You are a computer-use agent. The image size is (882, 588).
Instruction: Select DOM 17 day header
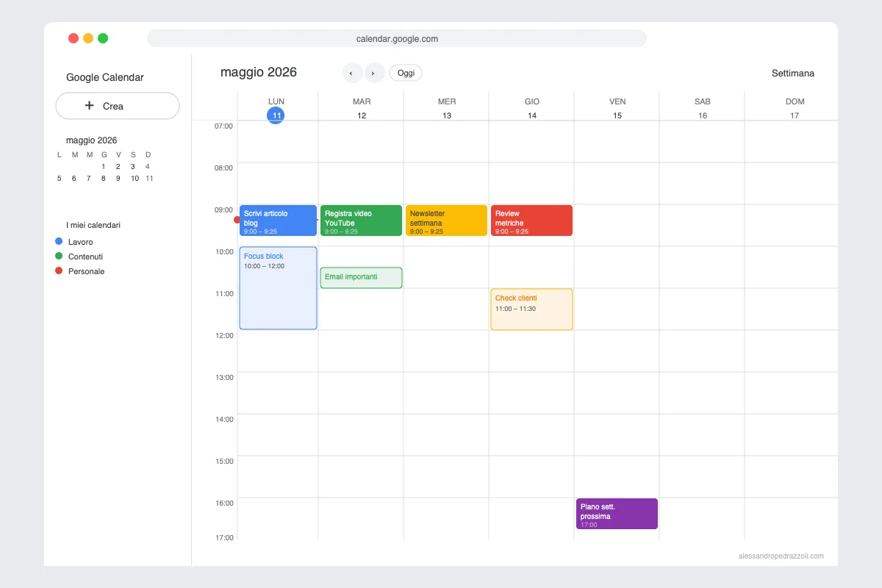(795, 108)
